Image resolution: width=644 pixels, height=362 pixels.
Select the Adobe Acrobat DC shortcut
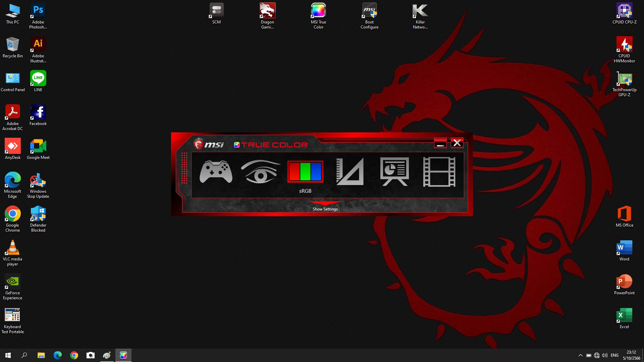pos(12,117)
